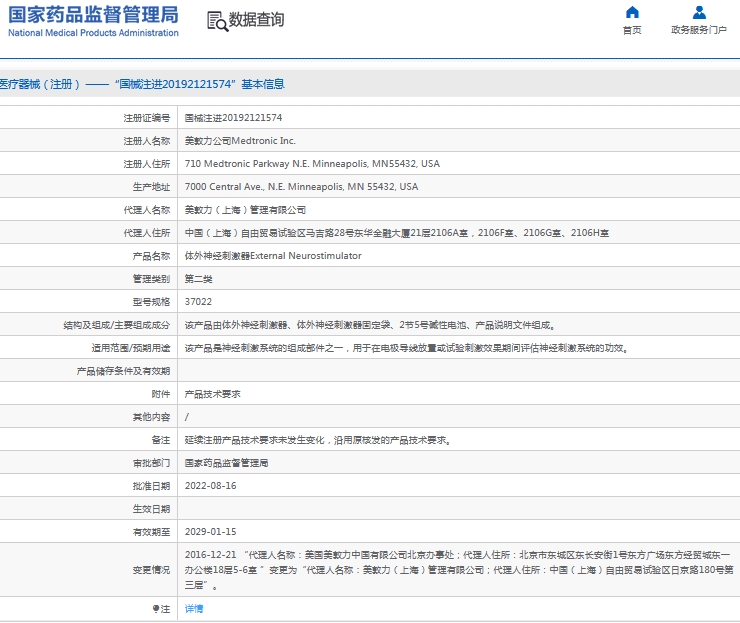Click the 有效期至 row label
The height and width of the screenshot is (623, 740).
(x=151, y=532)
